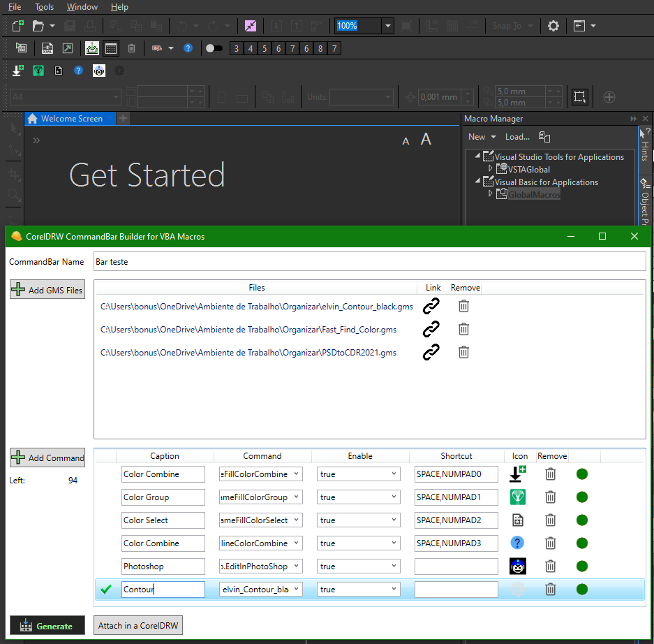Open the Tools menu

coord(44,7)
